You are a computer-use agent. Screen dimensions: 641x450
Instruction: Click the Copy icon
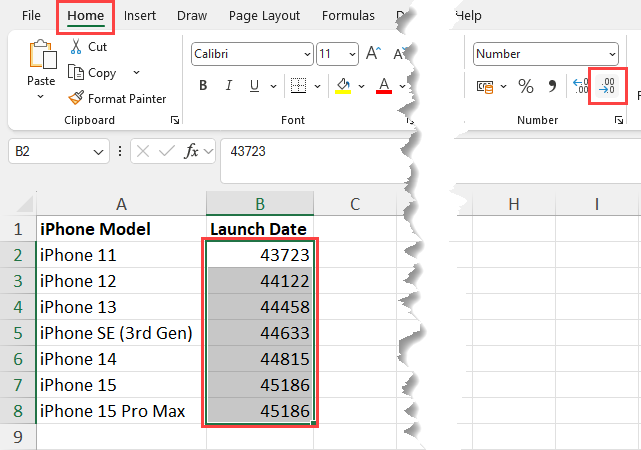point(76,72)
